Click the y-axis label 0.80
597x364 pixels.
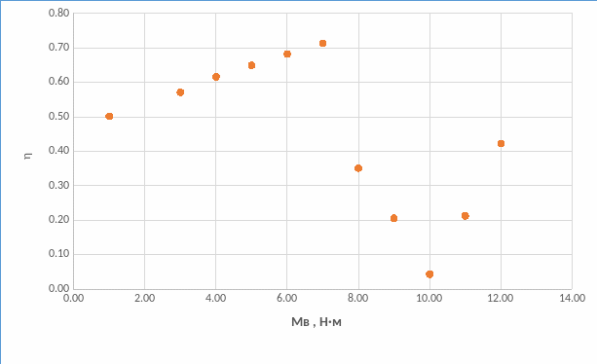(59, 14)
